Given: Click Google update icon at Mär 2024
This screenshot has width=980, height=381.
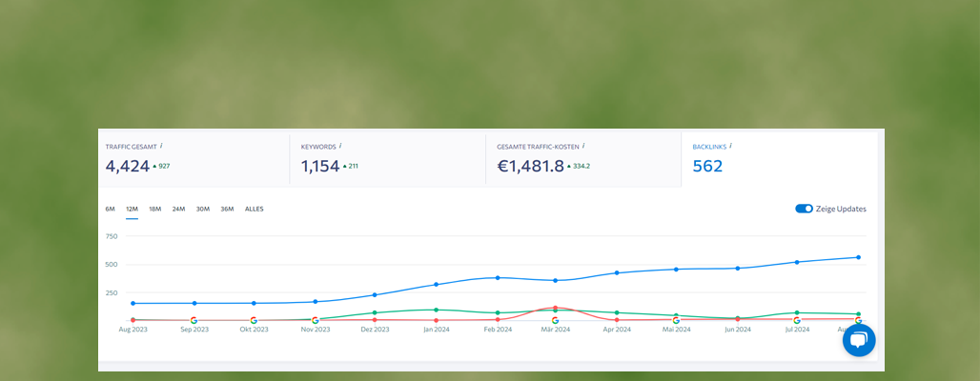Looking at the screenshot, I should coord(555,320).
